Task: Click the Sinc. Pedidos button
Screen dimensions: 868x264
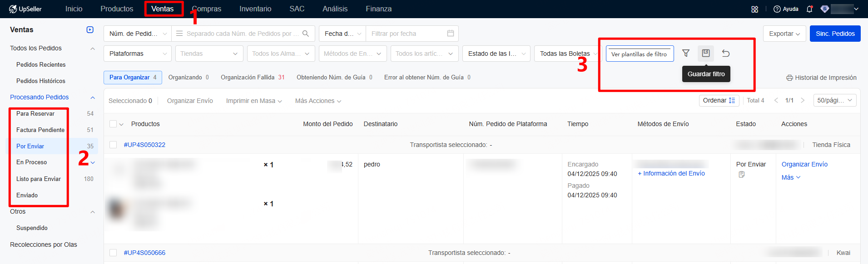Action: point(835,34)
